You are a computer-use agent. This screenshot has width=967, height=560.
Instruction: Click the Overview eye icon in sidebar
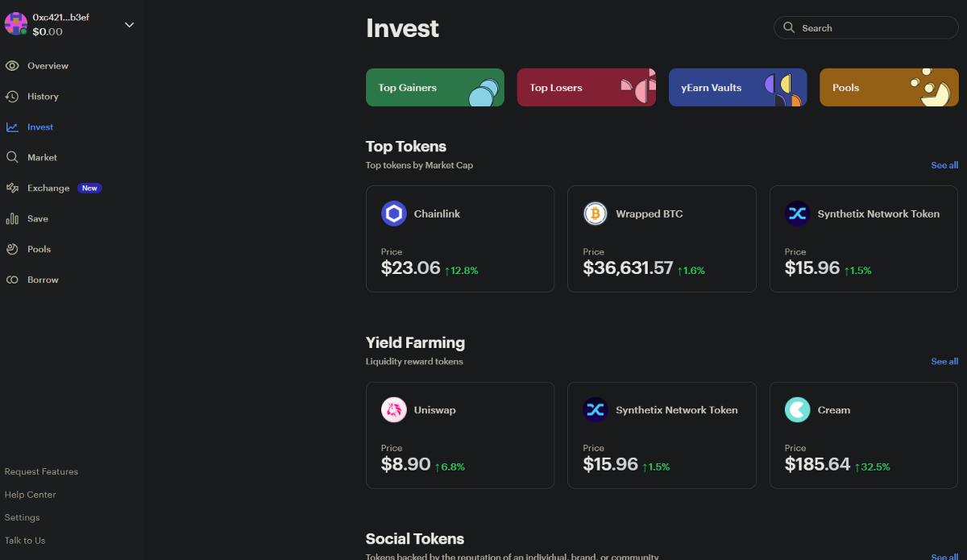pos(12,66)
